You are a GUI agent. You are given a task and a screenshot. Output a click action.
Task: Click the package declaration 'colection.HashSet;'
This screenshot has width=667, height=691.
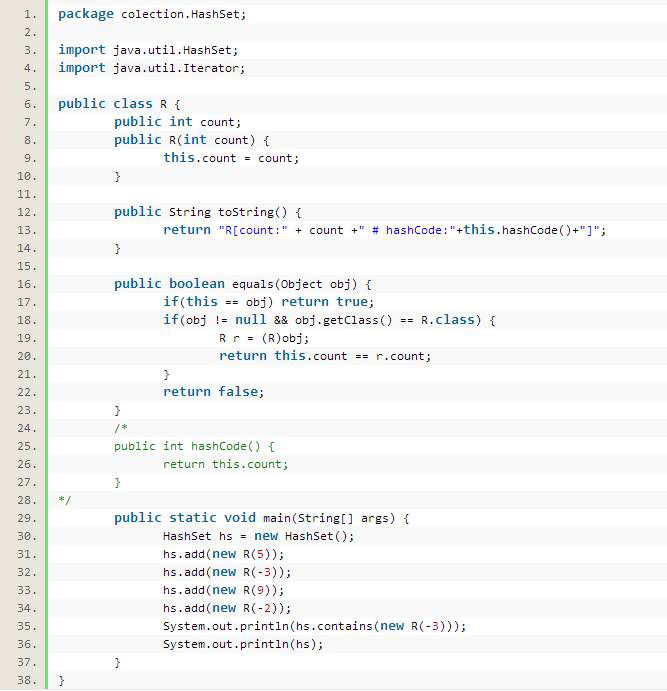[183, 14]
